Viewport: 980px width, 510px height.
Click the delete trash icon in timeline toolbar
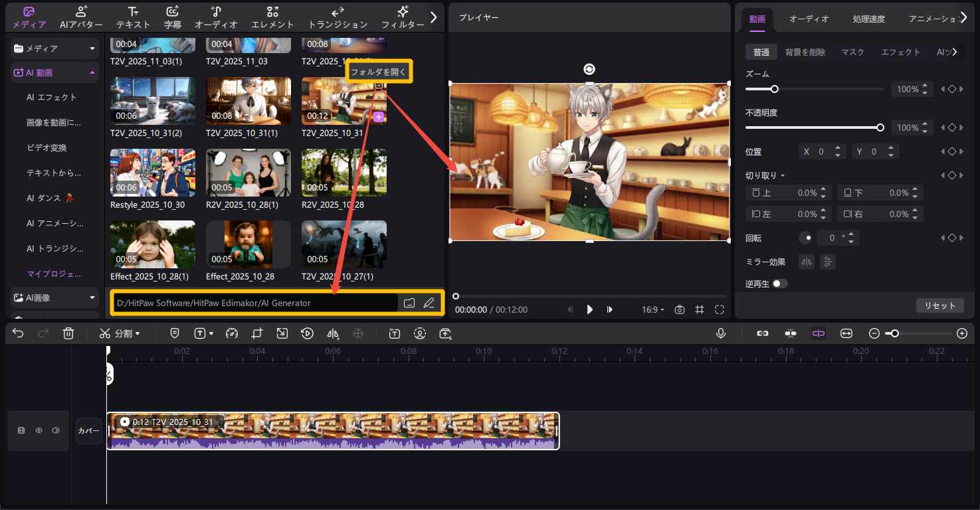click(68, 333)
